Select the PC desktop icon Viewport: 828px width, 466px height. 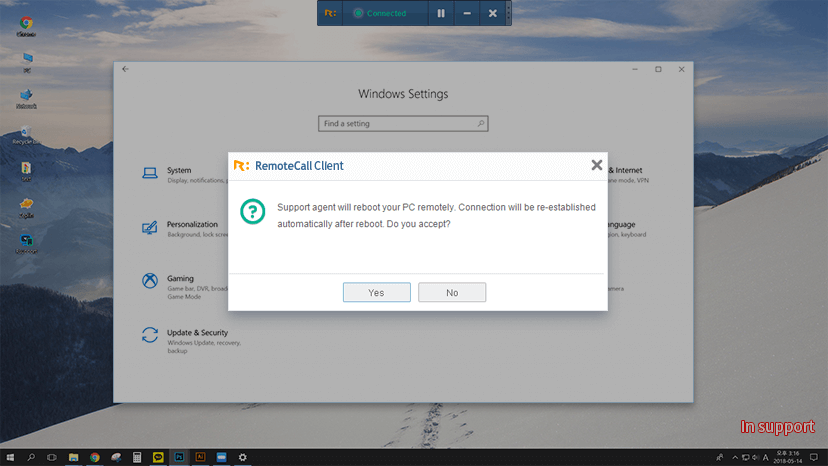click(27, 62)
